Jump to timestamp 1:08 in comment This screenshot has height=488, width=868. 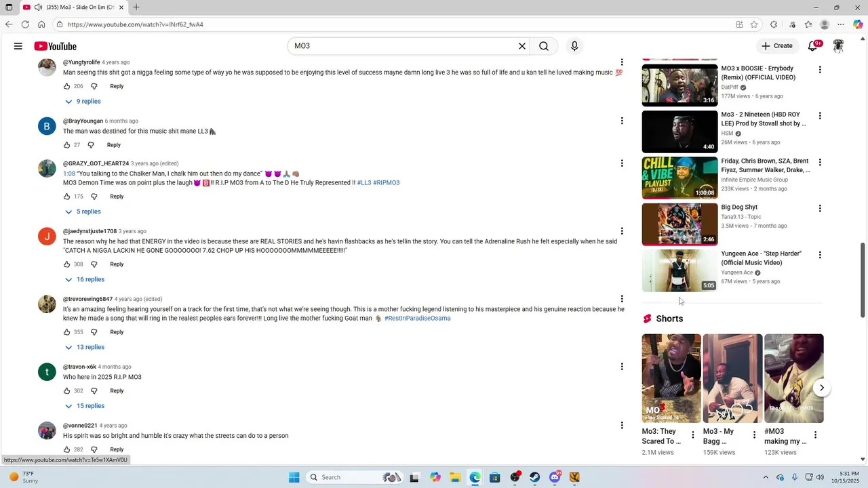[69, 174]
